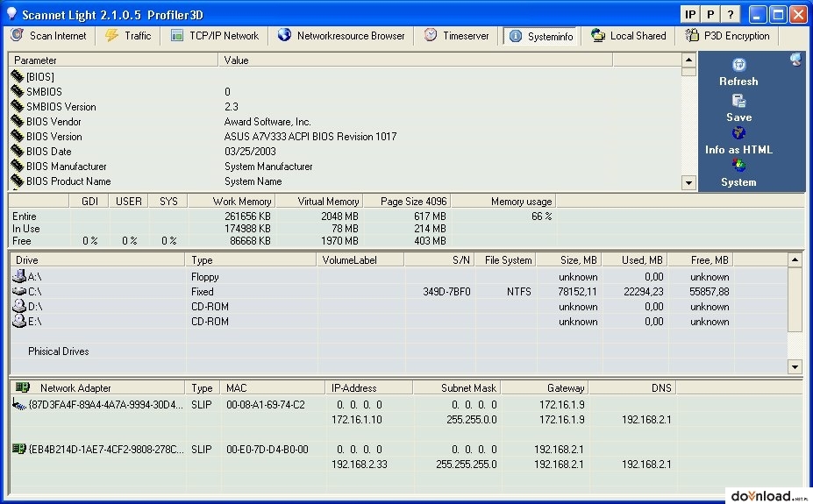The image size is (813, 504).
Task: Open the Timeserver tab
Action: point(456,36)
